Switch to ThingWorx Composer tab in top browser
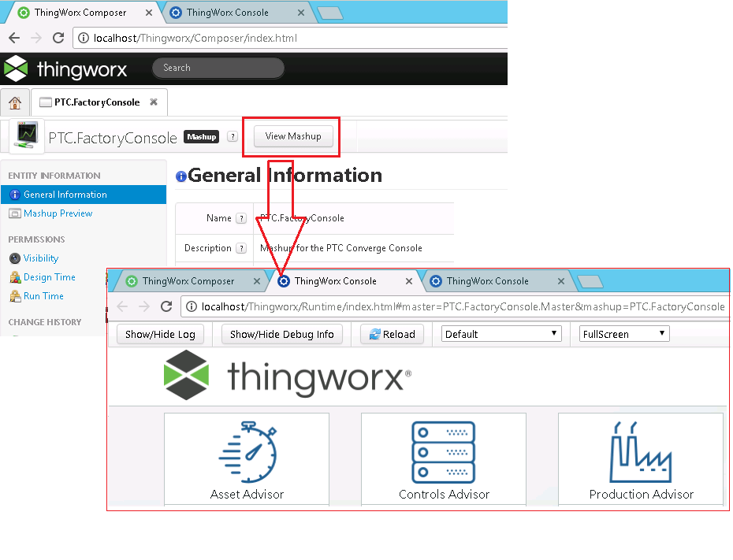Viewport: 733px width, 560px height. point(80,13)
